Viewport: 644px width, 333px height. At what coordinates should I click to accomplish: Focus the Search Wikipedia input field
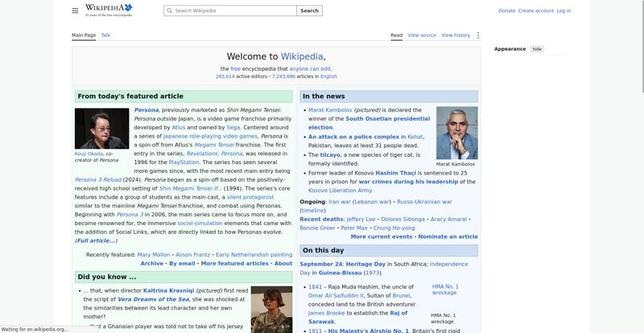pos(230,10)
